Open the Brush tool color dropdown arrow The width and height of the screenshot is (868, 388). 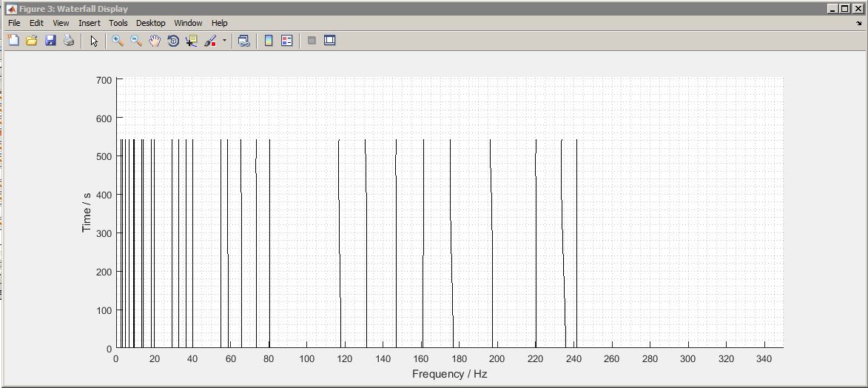coord(224,41)
